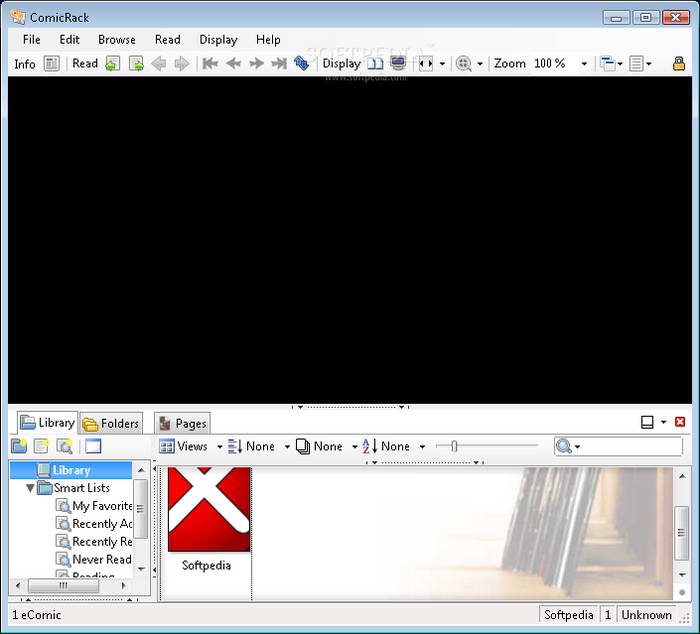Click the padlock icon in toolbar
This screenshot has height=634, width=700.
coord(679,64)
